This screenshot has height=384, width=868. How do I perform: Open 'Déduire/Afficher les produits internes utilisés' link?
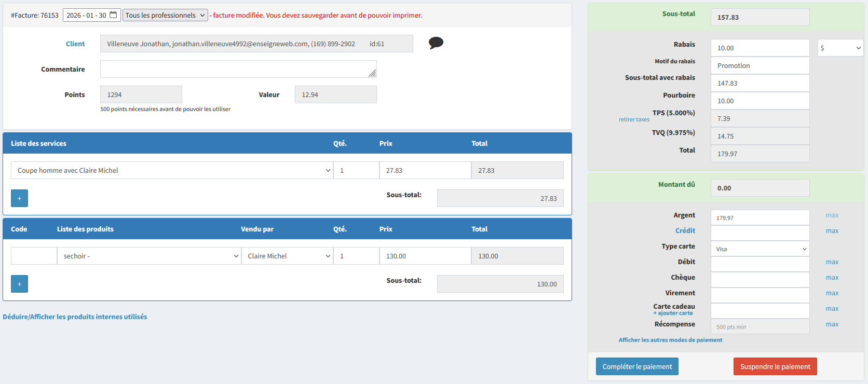[75, 317]
